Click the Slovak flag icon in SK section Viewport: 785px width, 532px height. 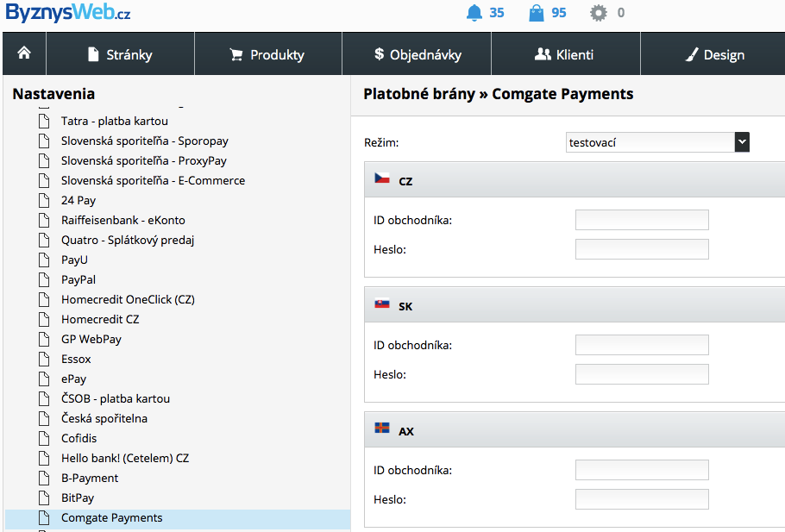[382, 304]
